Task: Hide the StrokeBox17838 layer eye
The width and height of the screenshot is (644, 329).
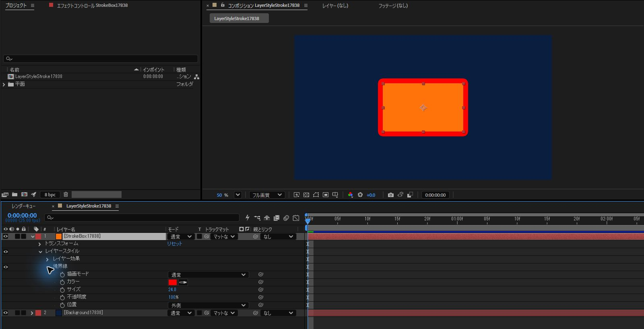Action: pyautogui.click(x=6, y=236)
